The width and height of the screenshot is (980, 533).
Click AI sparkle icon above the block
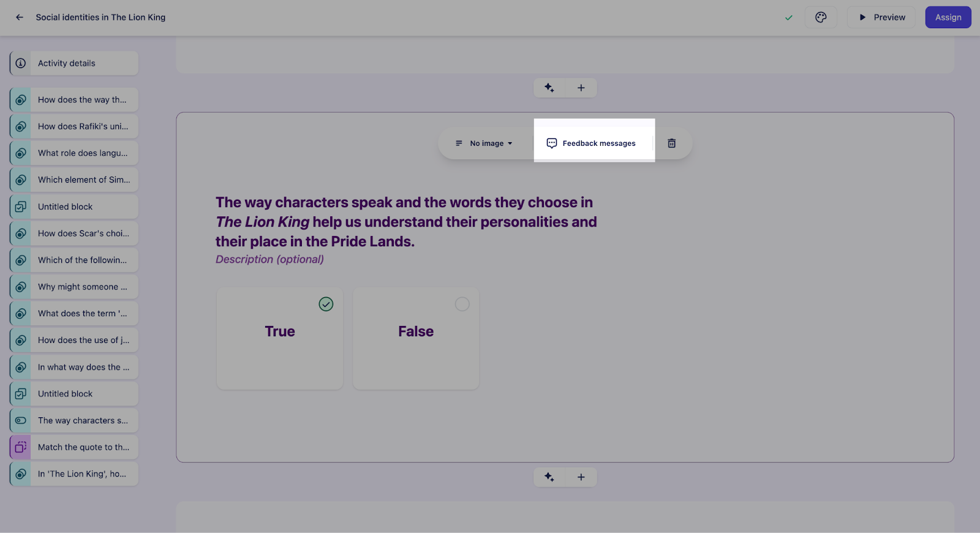coord(549,88)
